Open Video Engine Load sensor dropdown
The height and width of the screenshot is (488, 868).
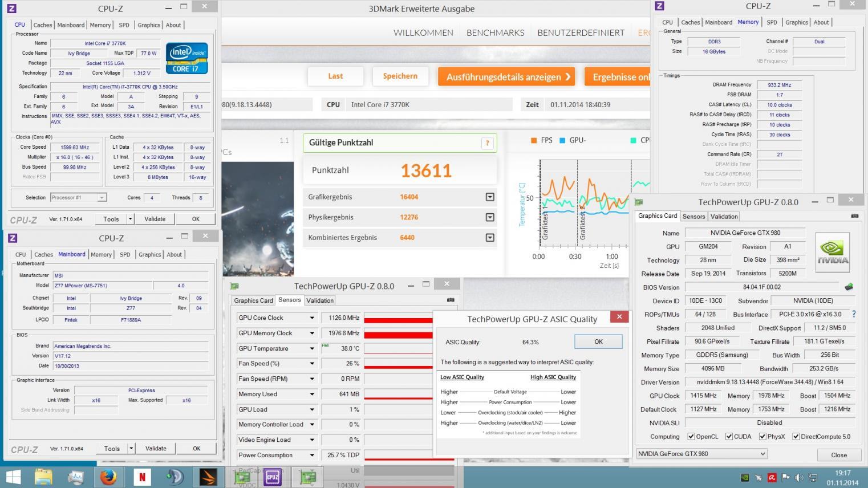point(312,440)
